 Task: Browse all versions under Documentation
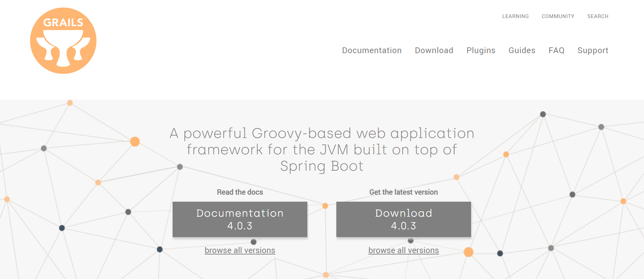[240, 250]
